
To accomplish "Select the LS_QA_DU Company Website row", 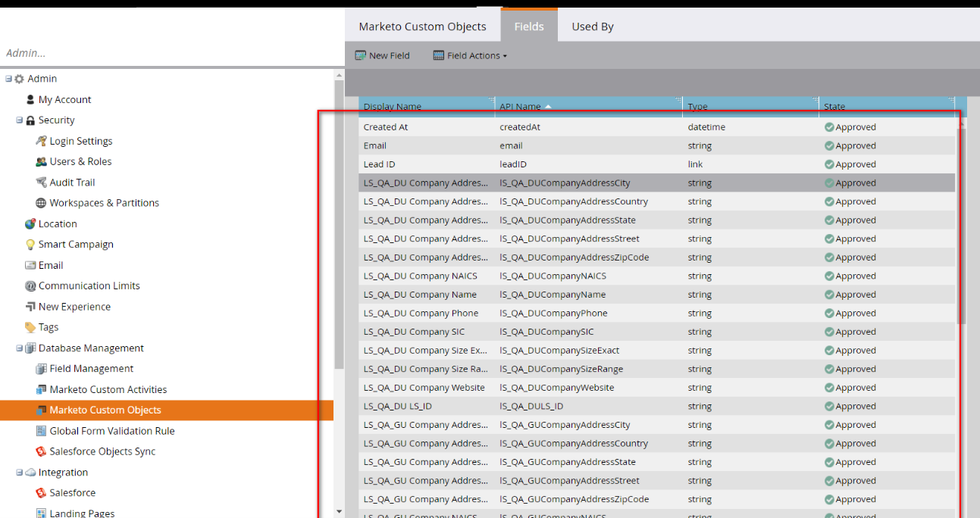I will pyautogui.click(x=656, y=388).
